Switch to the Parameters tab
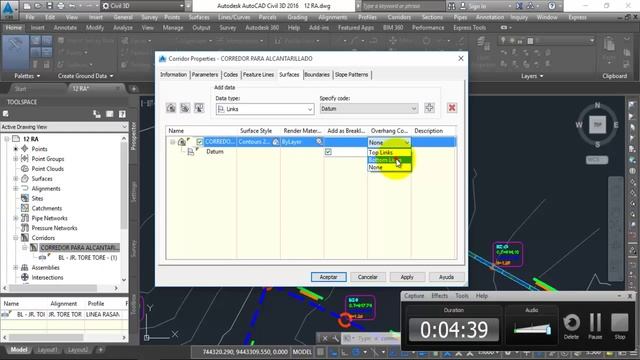This screenshot has width=640, height=360. 205,75
